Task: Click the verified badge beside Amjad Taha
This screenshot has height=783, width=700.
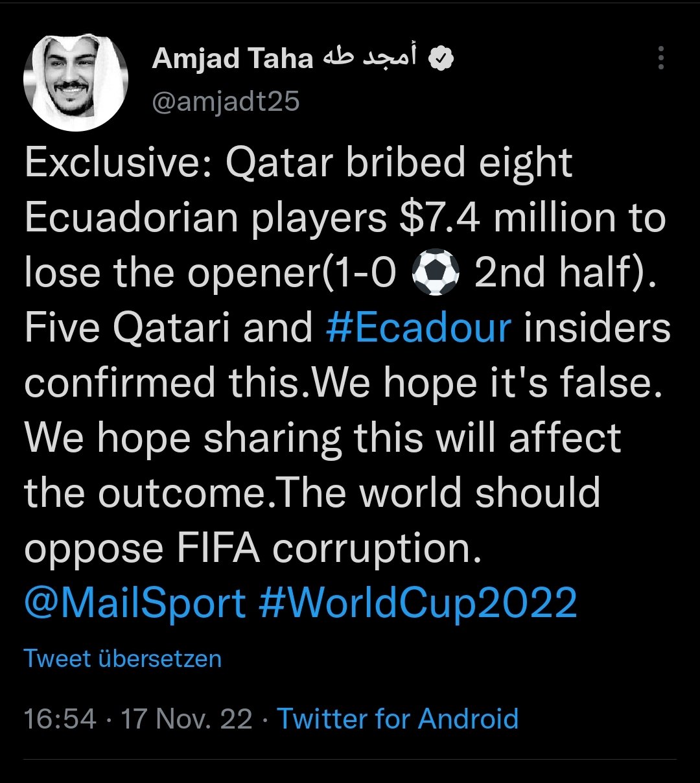Action: pyautogui.click(x=443, y=59)
